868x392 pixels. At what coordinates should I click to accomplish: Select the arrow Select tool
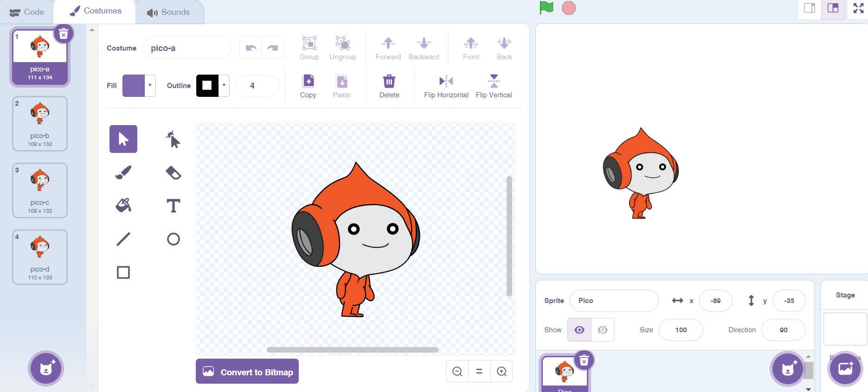pos(123,139)
